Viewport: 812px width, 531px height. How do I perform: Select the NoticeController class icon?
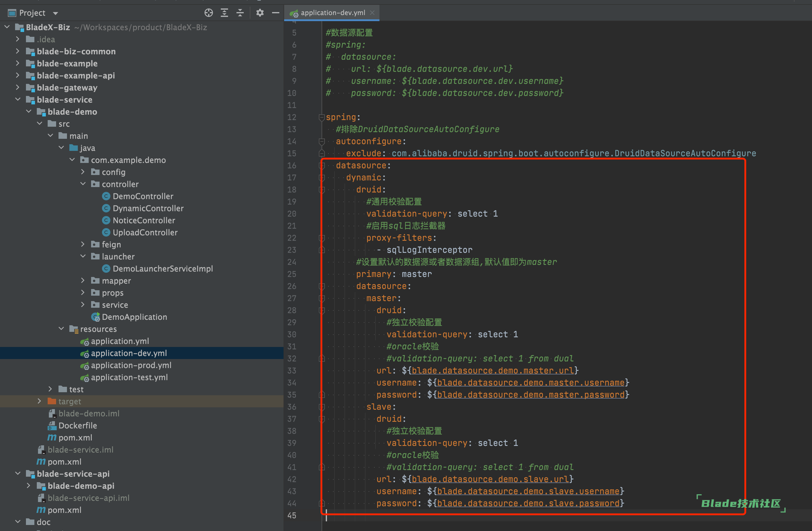106,220
